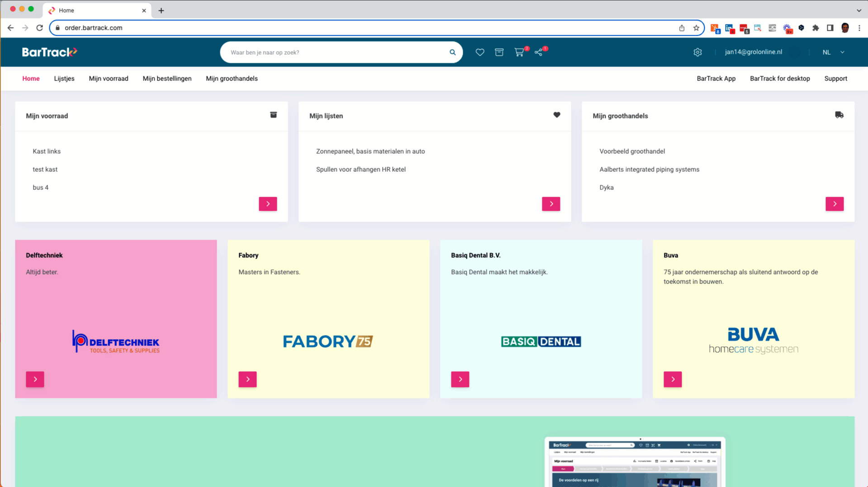The width and height of the screenshot is (868, 487).
Task: Open the browser tab list chevron
Action: 859,10
